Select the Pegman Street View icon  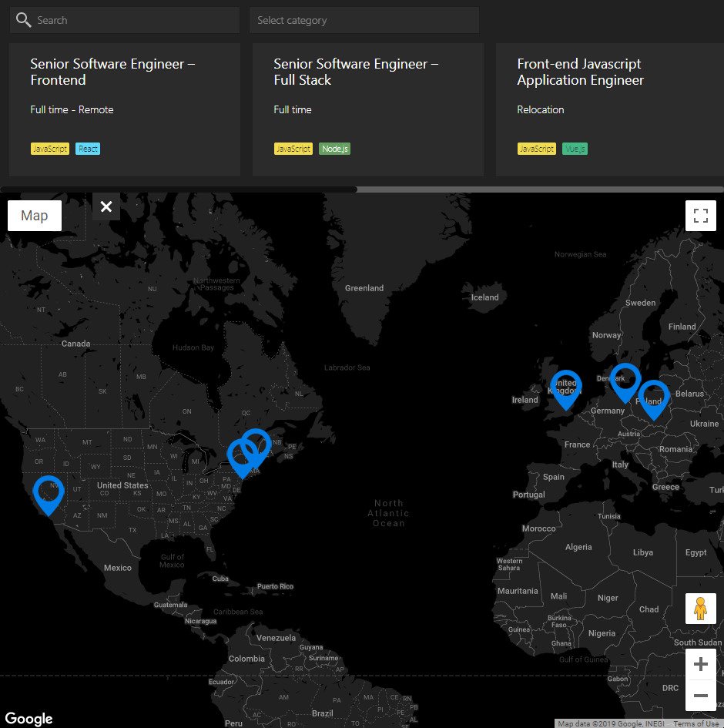point(700,608)
